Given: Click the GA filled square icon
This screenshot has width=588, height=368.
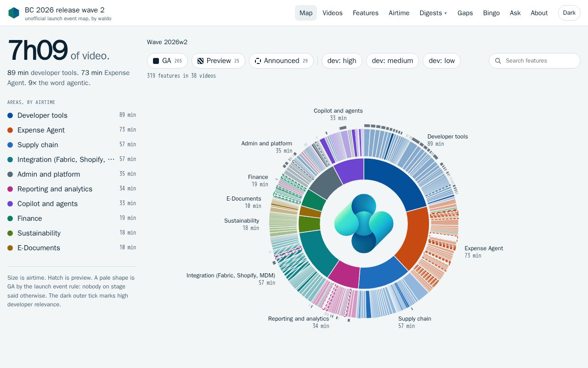Looking at the screenshot, I should coord(156,61).
